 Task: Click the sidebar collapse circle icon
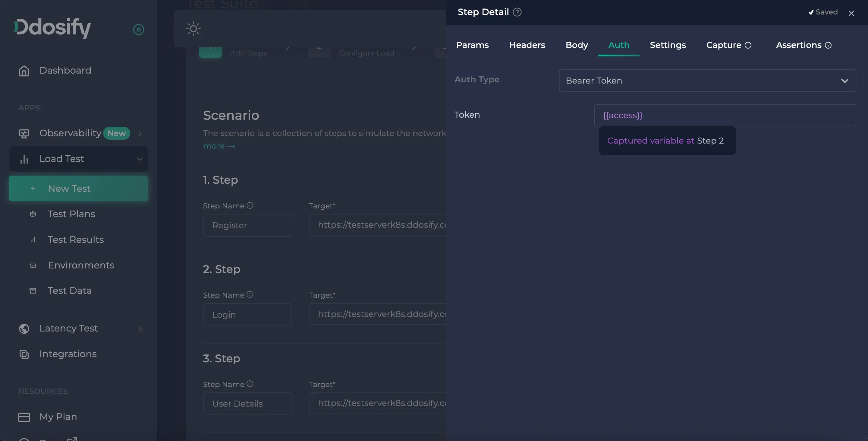(x=139, y=30)
